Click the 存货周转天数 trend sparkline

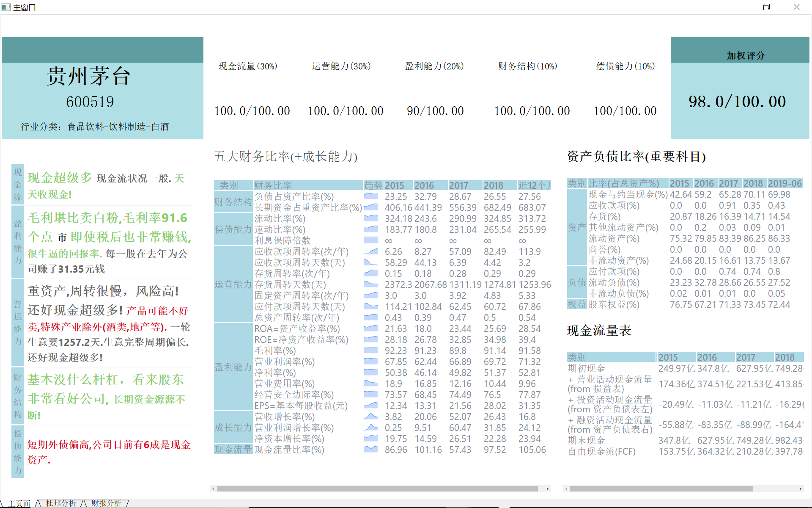371,284
